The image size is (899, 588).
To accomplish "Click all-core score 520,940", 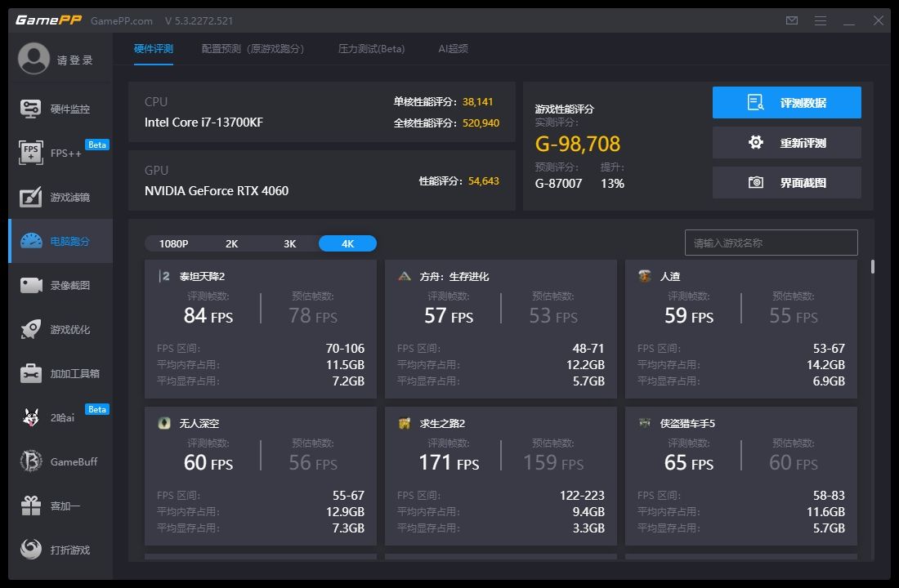I will click(x=481, y=122).
